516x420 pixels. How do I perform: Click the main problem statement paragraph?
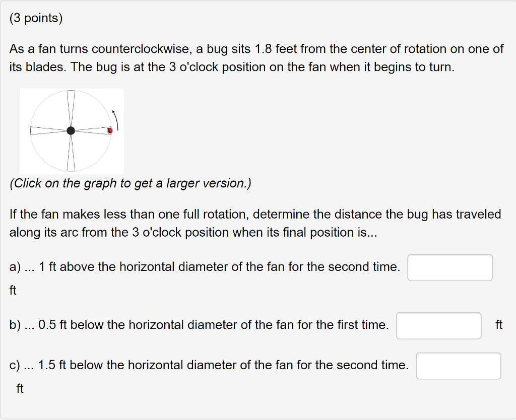(x=252, y=57)
